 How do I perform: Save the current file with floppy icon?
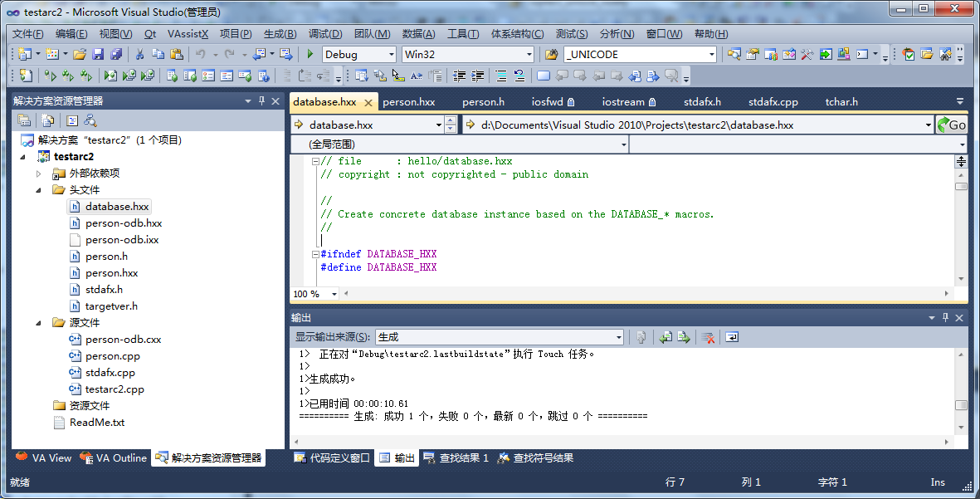pyautogui.click(x=98, y=55)
